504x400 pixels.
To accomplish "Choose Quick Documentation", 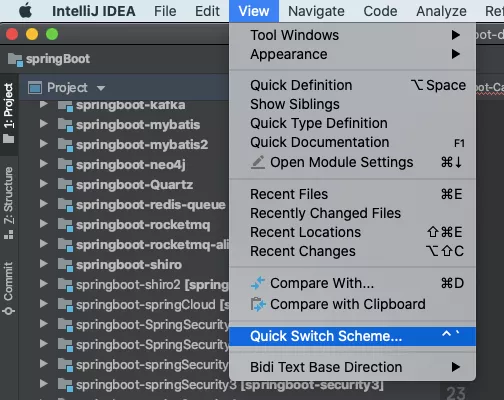I will click(352, 142).
